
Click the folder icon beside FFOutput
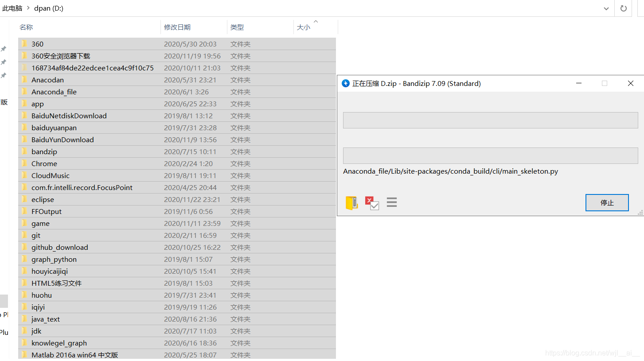(24, 211)
